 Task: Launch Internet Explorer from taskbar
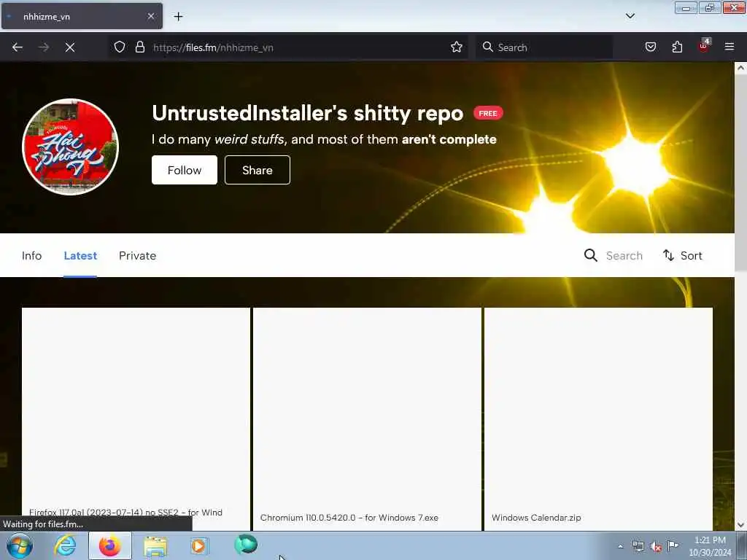tap(65, 545)
